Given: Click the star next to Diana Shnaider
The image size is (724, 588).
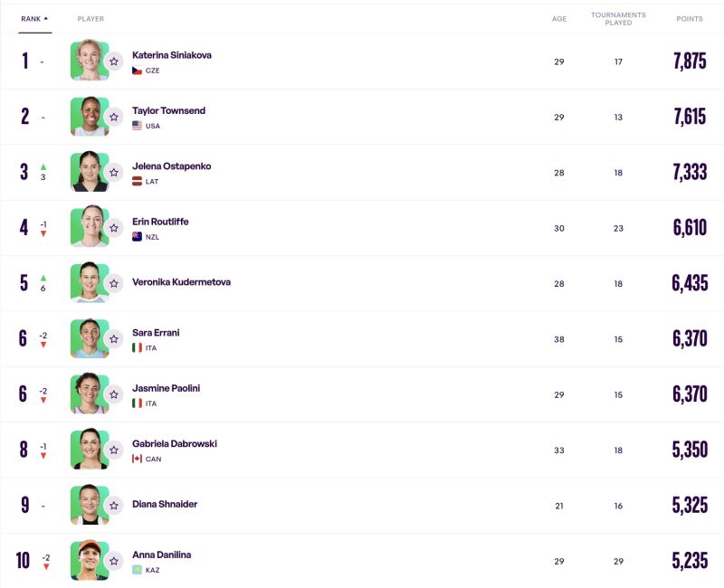Looking at the screenshot, I should 114,506.
